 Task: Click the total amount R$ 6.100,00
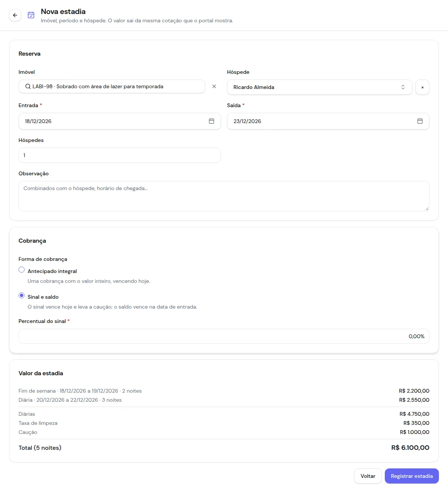click(x=410, y=448)
